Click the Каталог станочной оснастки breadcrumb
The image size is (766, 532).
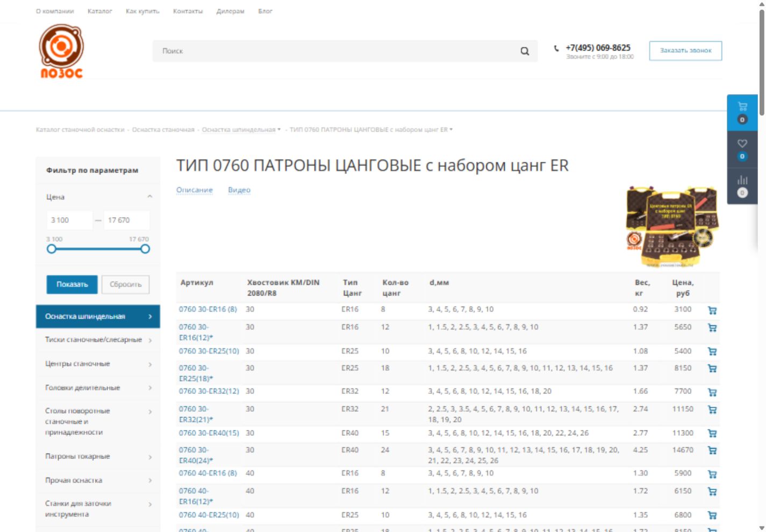coord(80,130)
